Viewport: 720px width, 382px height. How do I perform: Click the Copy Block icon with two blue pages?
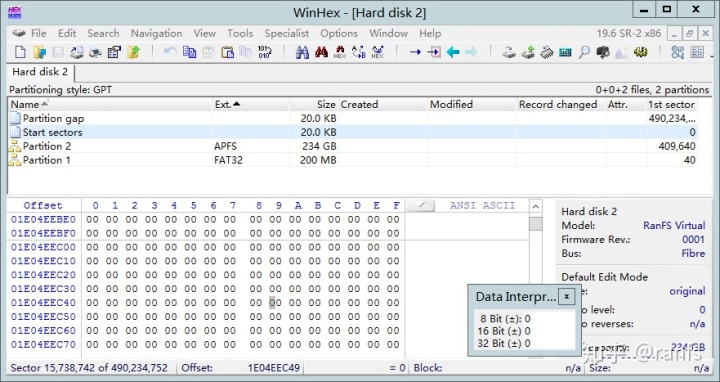click(189, 52)
